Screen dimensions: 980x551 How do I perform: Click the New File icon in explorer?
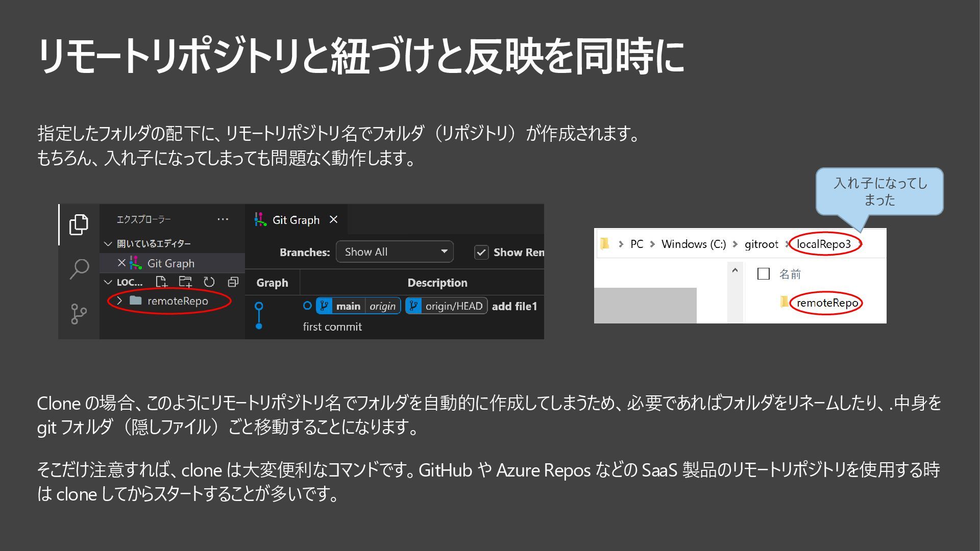click(161, 282)
